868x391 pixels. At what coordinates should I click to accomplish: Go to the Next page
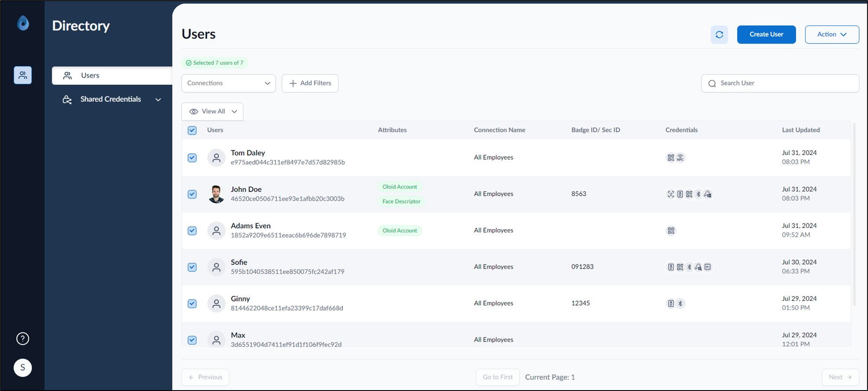click(x=840, y=377)
